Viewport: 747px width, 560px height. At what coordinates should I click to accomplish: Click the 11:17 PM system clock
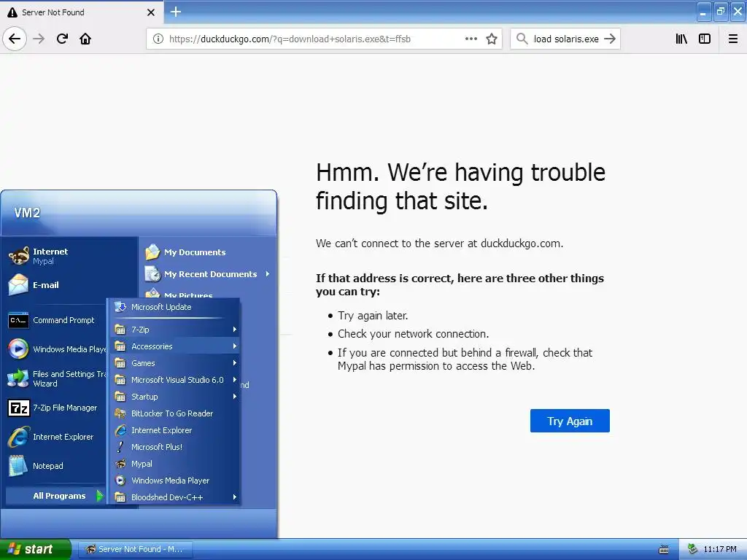720,549
